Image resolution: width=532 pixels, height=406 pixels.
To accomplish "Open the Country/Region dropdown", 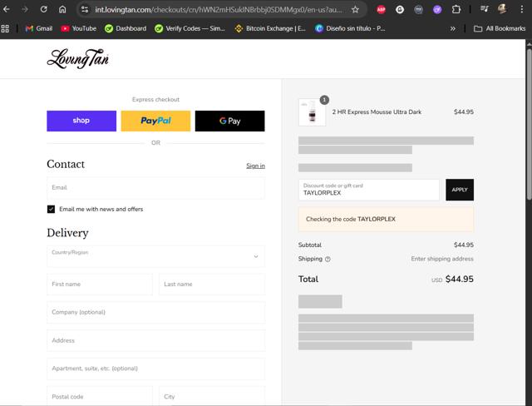I will (155, 256).
